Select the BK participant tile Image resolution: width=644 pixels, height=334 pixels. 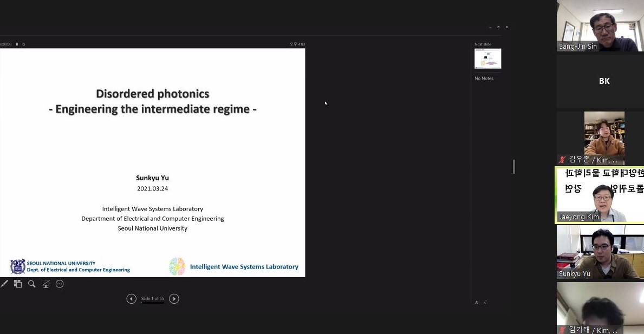[x=600, y=81]
